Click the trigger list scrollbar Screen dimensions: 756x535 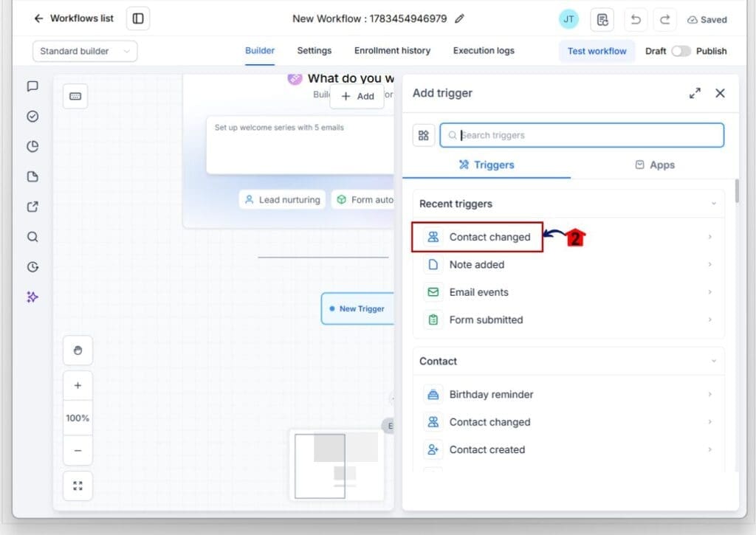pos(737,191)
